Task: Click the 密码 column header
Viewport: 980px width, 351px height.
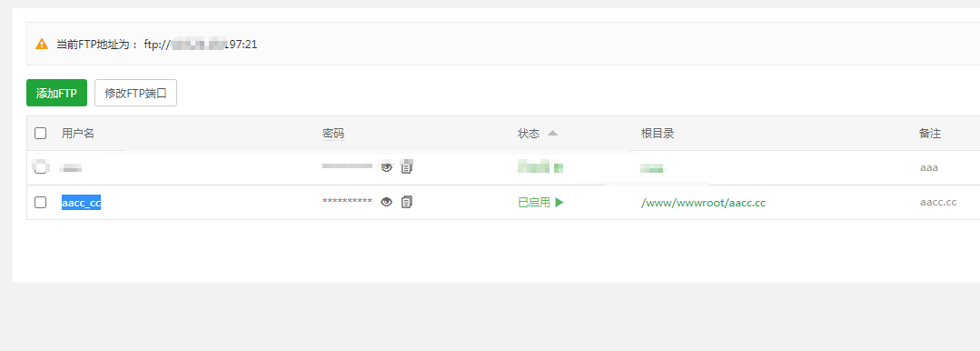Action: pyautogui.click(x=333, y=134)
